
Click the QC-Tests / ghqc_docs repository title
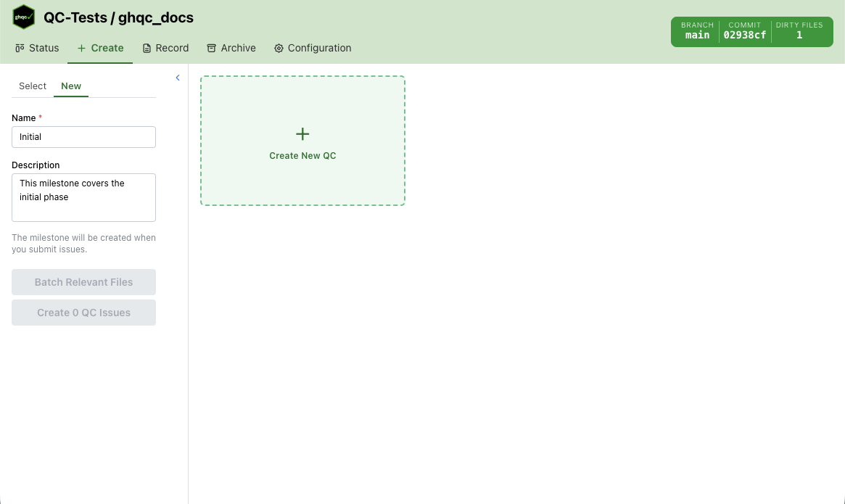118,17
